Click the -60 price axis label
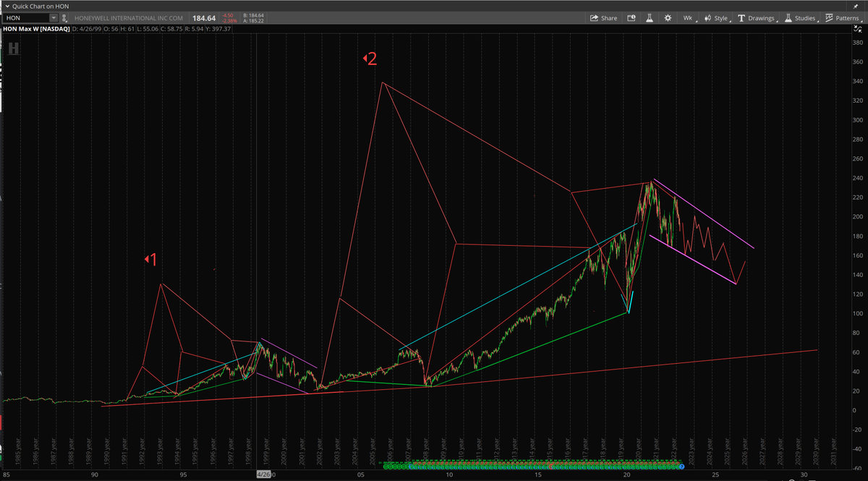Screen dimensions: 868x481 [x=857, y=468]
